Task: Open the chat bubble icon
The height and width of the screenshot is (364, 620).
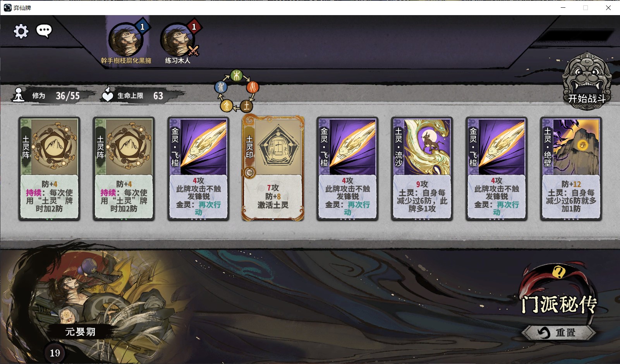Action: (x=44, y=31)
